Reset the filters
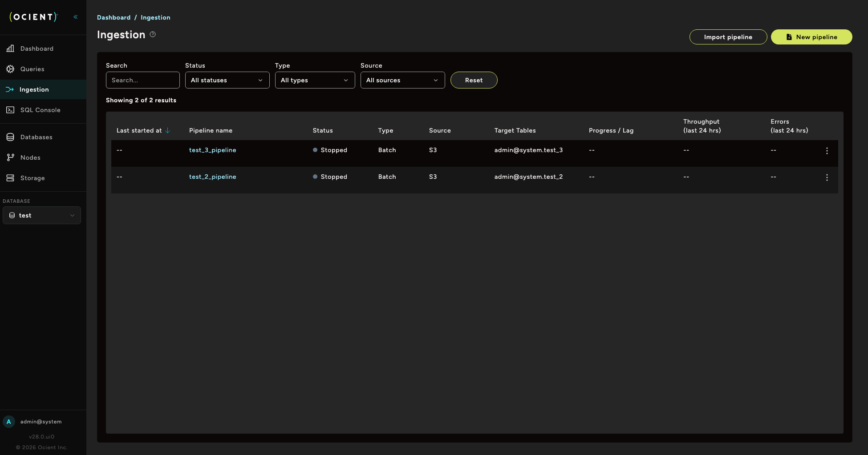Viewport: 868px width, 455px height. [x=474, y=80]
